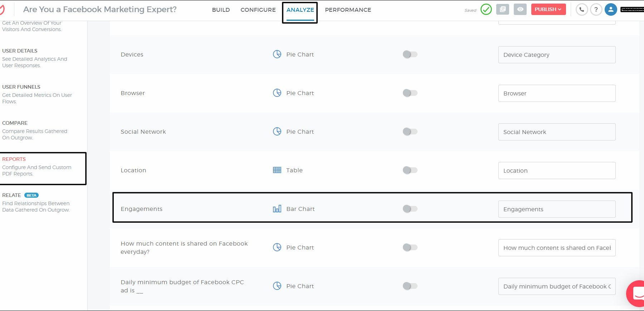Open the Daily minimum budget chart type selector
This screenshot has width=644, height=311.
(293, 286)
